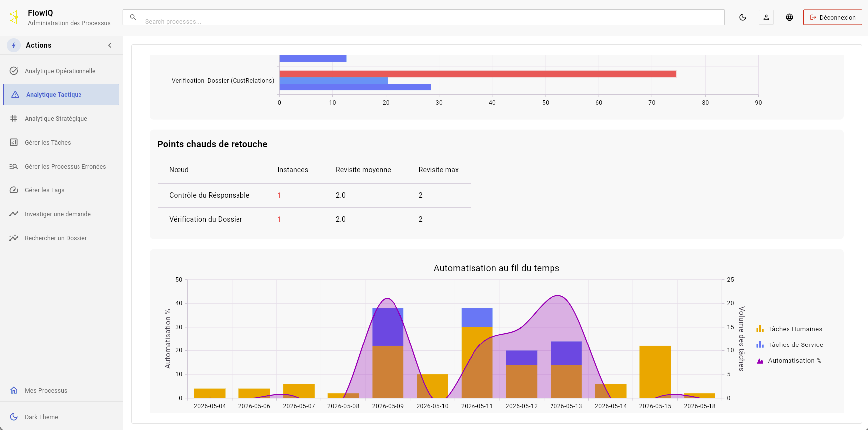Select the Contrôle du Résponsable row
This screenshot has width=868, height=430.
pyautogui.click(x=314, y=195)
